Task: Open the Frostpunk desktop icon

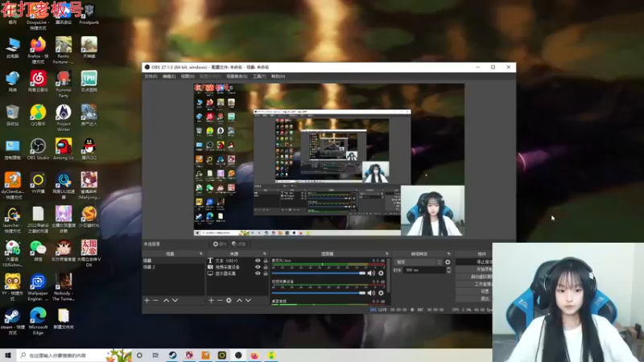Action: point(89,14)
